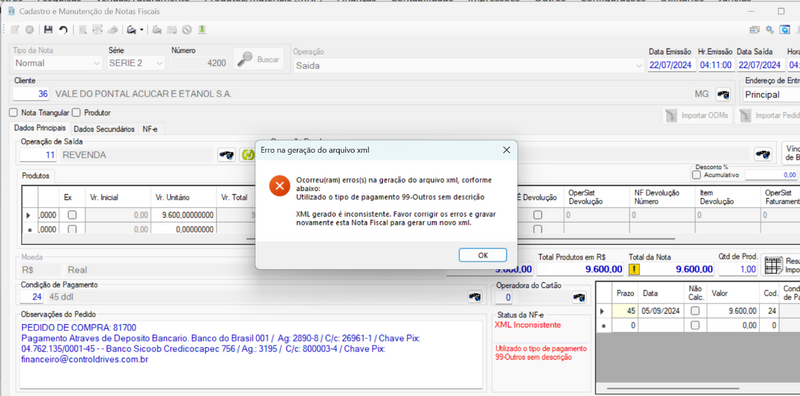Image resolution: width=800 pixels, height=396 pixels.
Task: Click the Prazo cell showing 45
Action: 625,310
